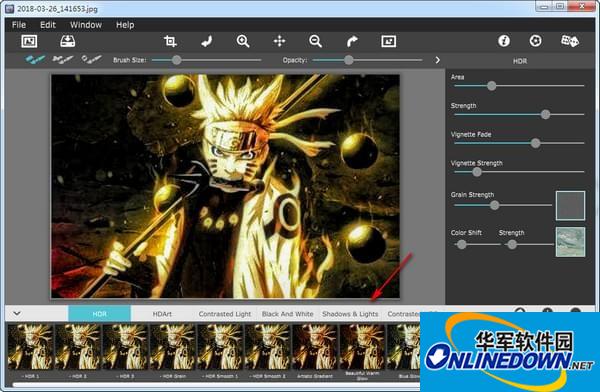Zoom out with the magnifier minus icon
The width and height of the screenshot is (600, 392).
pyautogui.click(x=316, y=41)
